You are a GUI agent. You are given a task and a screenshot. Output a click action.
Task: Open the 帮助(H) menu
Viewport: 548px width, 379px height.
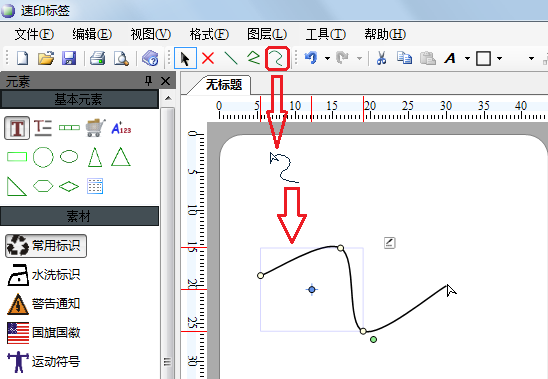pyautogui.click(x=385, y=34)
